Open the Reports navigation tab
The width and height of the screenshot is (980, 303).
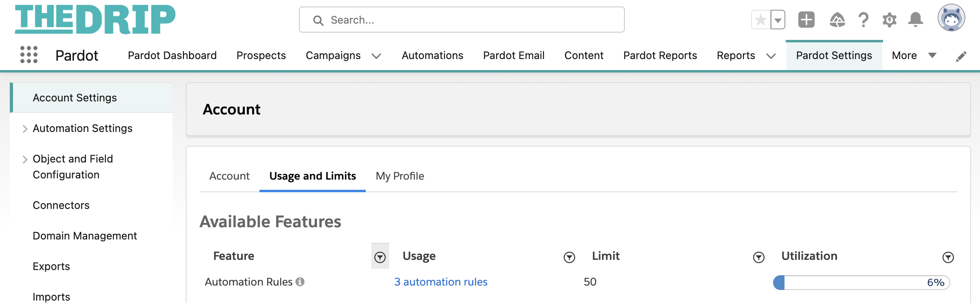736,55
